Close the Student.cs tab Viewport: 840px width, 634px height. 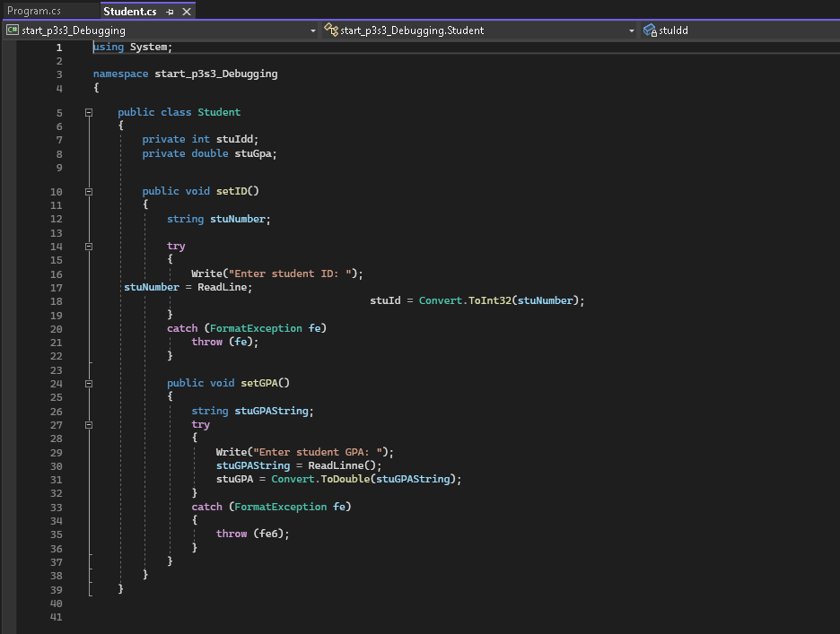tap(185, 13)
